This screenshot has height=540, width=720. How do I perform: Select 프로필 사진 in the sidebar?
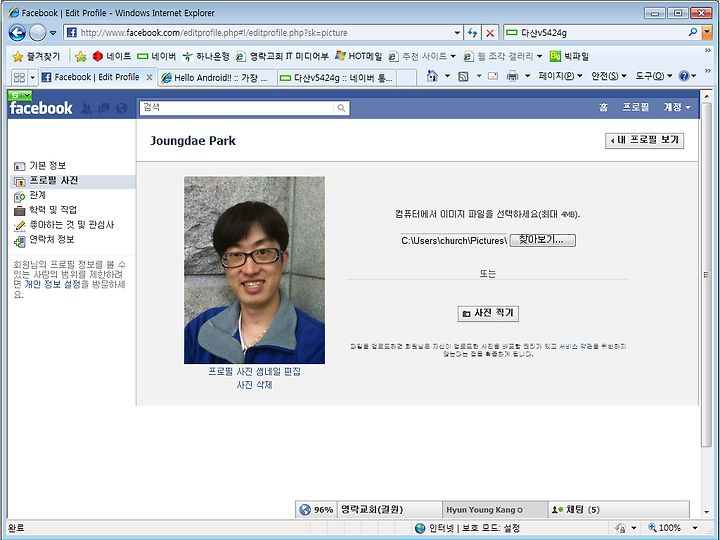[73, 181]
